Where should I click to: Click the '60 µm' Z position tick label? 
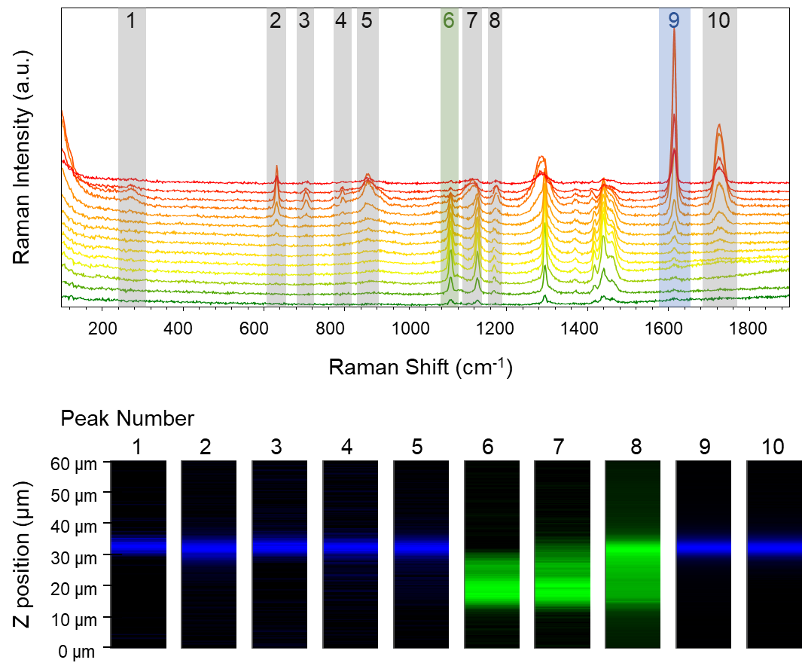(x=74, y=464)
